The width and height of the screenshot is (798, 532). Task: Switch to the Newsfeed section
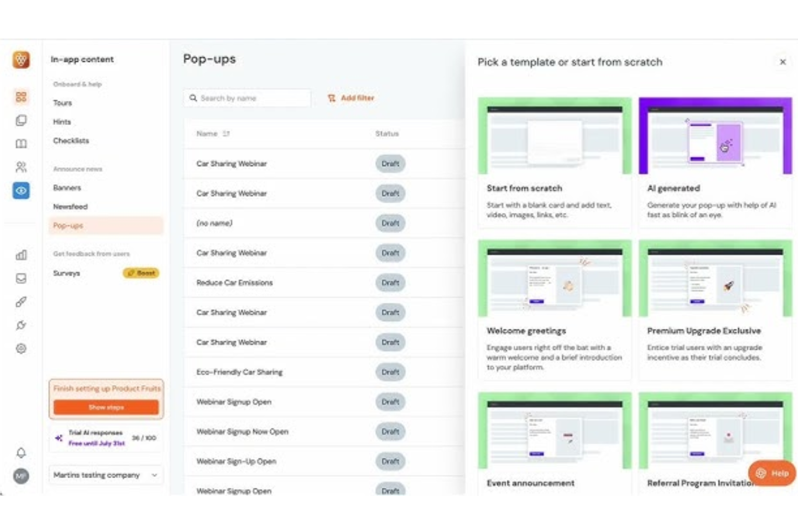(70, 206)
